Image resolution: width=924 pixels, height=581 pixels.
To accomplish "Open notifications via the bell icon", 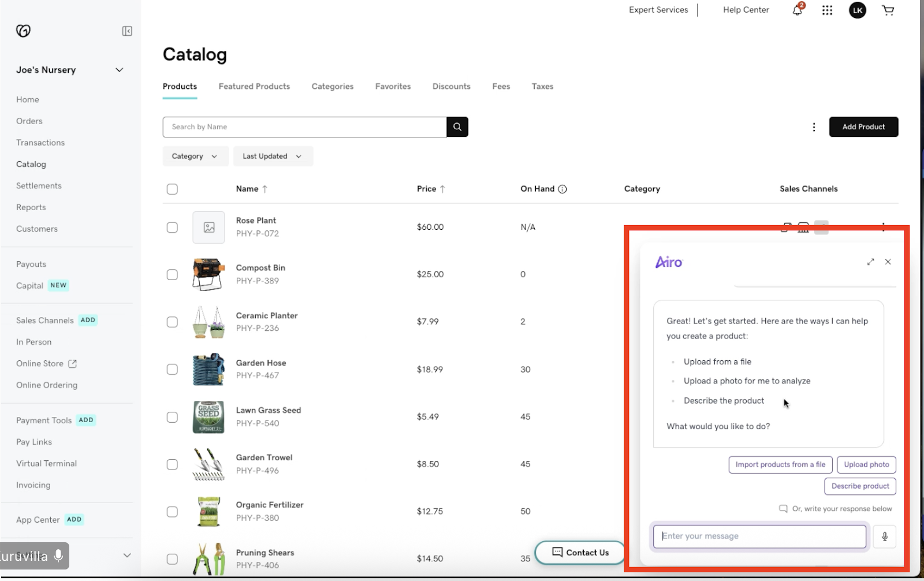I will pyautogui.click(x=797, y=10).
